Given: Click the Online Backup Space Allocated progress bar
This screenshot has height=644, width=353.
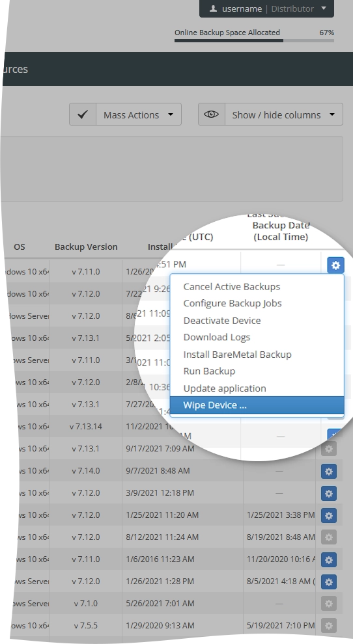Looking at the screenshot, I should 254,41.
